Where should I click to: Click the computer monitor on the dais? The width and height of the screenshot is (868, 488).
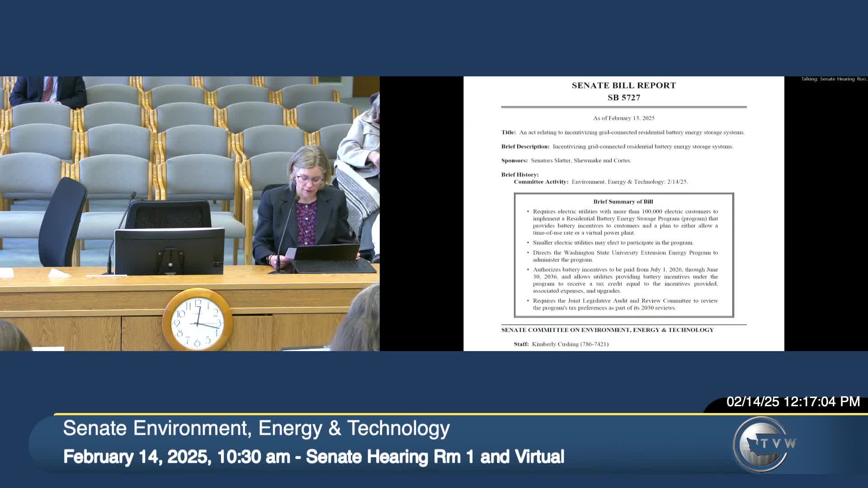point(170,251)
